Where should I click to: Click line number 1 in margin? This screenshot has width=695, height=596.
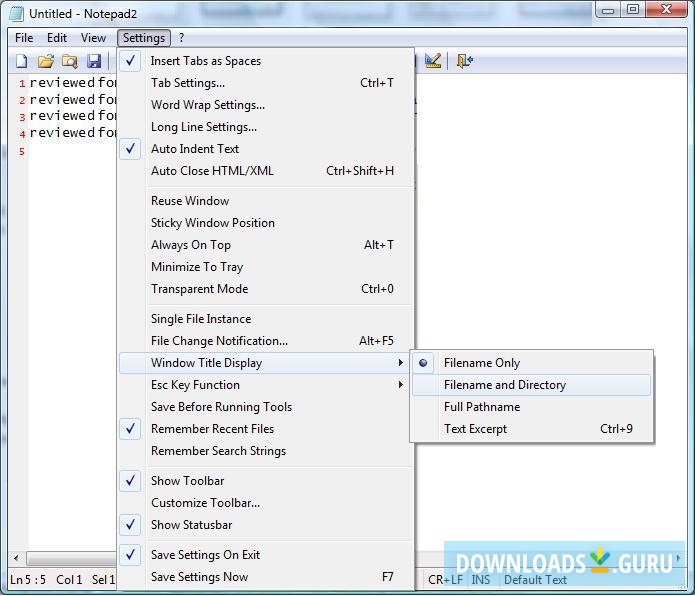click(22, 83)
